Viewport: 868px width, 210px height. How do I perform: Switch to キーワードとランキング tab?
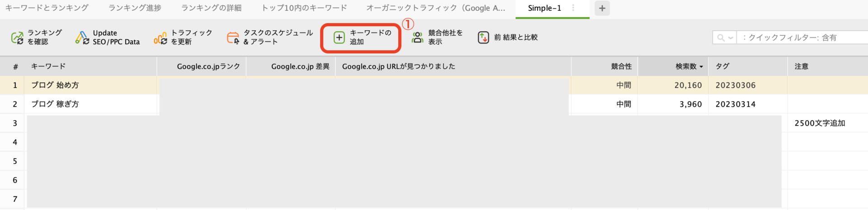click(x=47, y=8)
